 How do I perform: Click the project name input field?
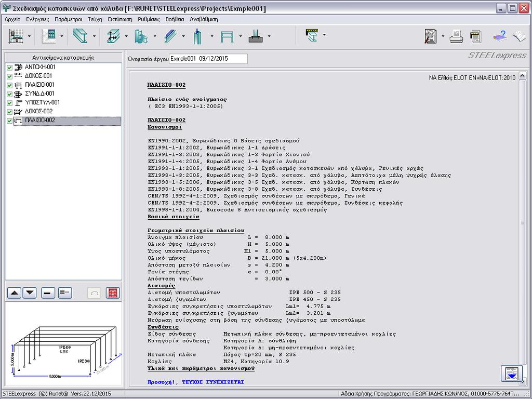(208, 59)
